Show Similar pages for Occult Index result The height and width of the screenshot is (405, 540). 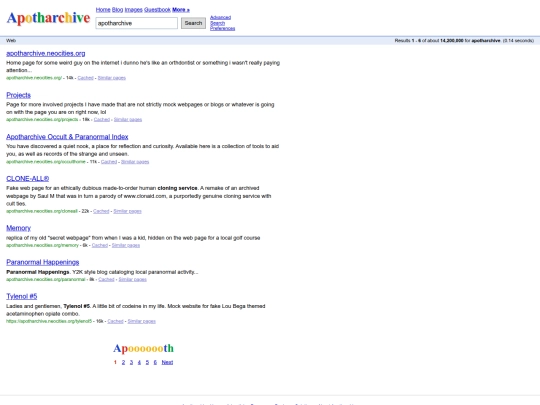click(135, 162)
